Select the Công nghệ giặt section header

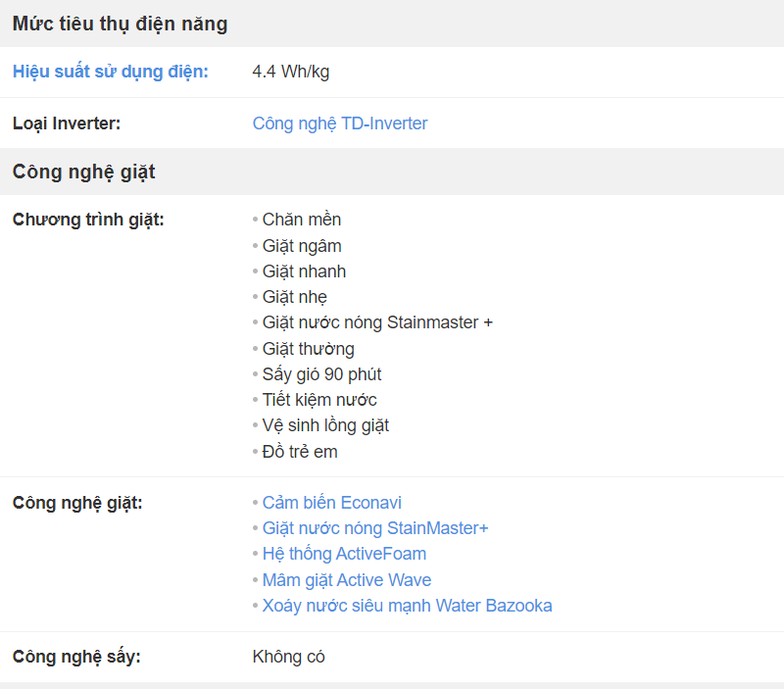click(84, 172)
